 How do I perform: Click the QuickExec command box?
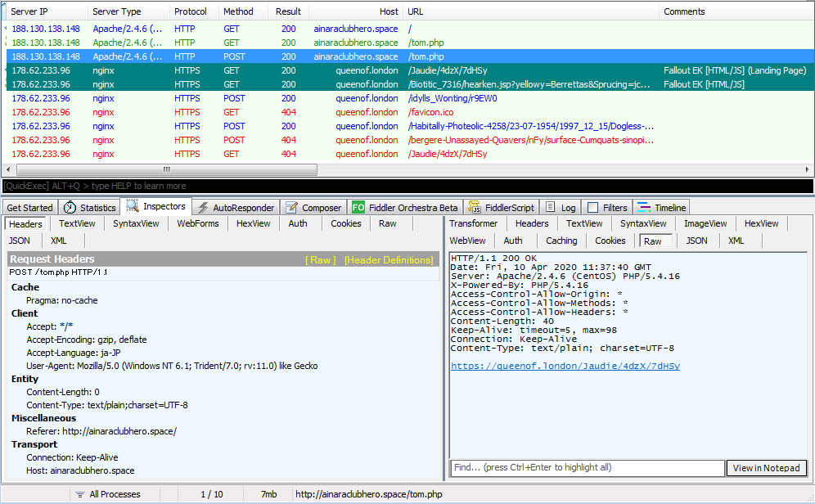(407, 186)
